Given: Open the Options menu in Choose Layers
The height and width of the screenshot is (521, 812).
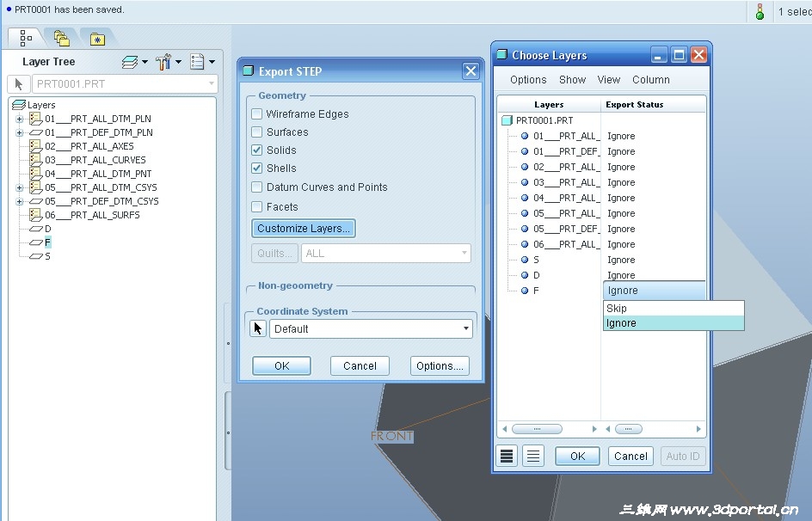Looking at the screenshot, I should tap(528, 80).
